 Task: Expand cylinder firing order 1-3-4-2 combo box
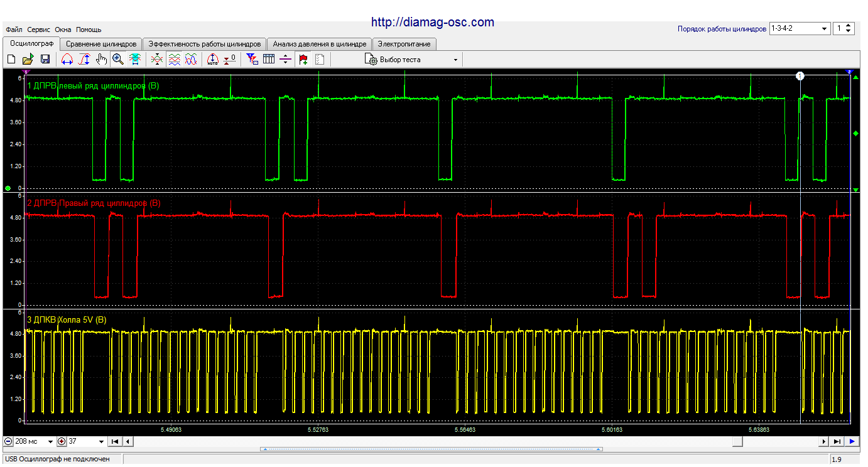pos(825,29)
